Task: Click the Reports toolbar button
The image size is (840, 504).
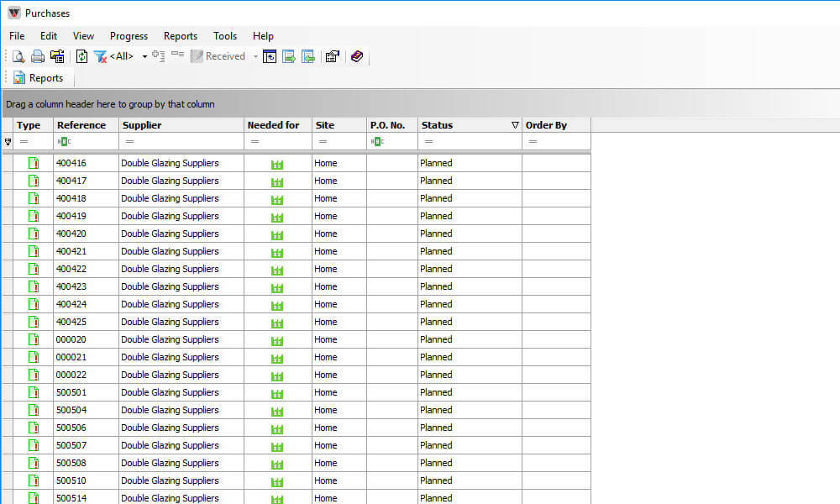Action: click(x=39, y=78)
